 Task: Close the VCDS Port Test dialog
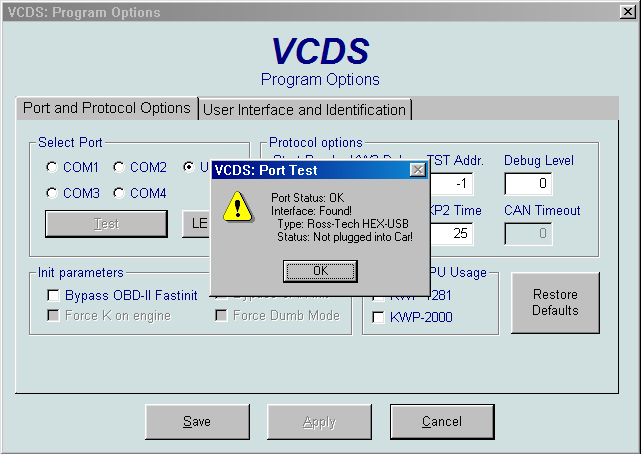(x=418, y=170)
